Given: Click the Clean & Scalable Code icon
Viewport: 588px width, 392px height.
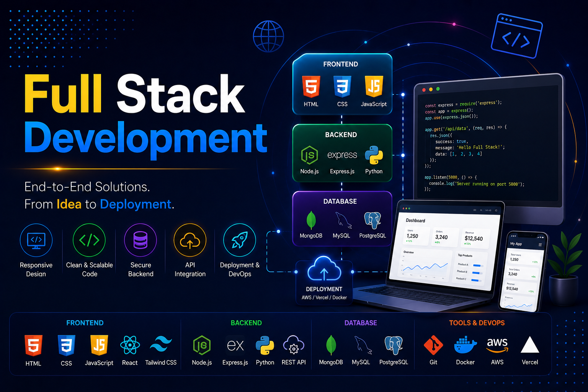Looking at the screenshot, I should point(89,240).
